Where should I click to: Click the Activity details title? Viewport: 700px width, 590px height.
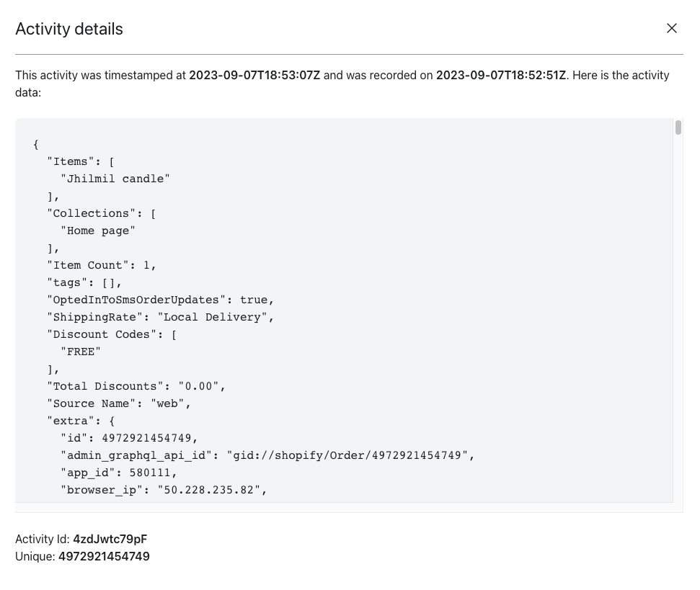pos(69,29)
